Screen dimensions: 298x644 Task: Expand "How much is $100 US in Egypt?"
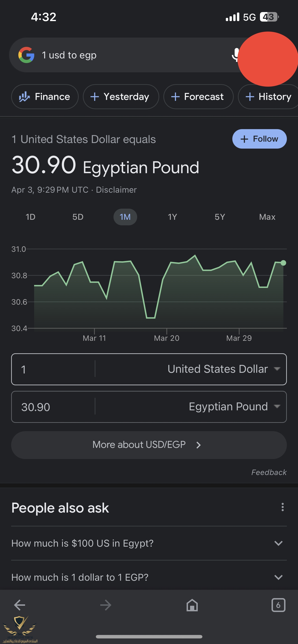click(149, 543)
